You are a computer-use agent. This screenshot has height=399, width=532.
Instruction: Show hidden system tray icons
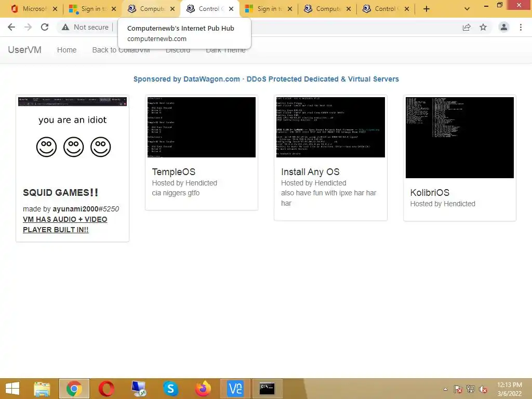[445, 389]
